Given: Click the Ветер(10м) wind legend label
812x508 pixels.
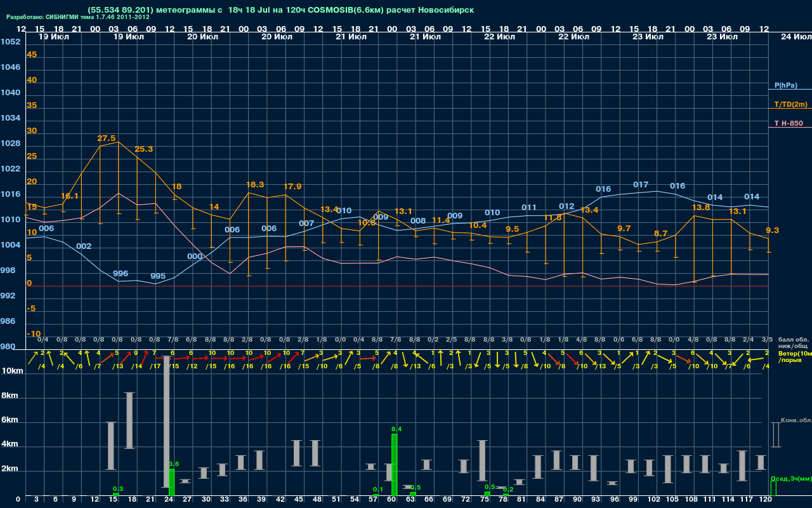Looking at the screenshot, I should [795, 352].
